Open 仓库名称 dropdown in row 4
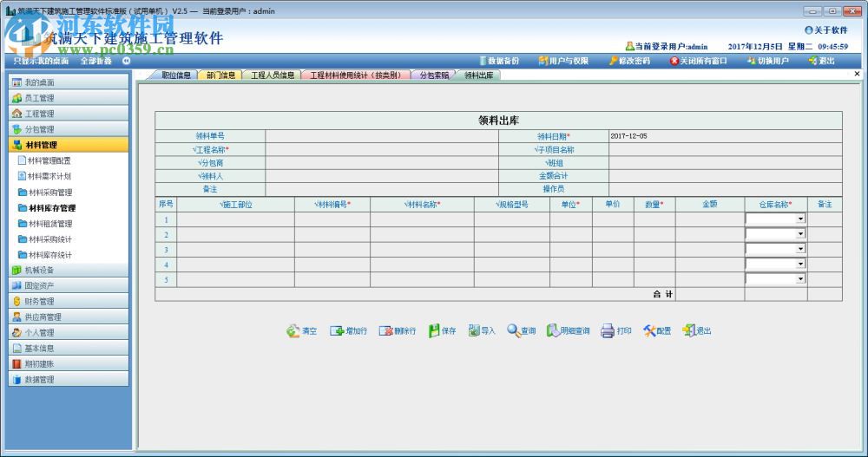 point(800,264)
